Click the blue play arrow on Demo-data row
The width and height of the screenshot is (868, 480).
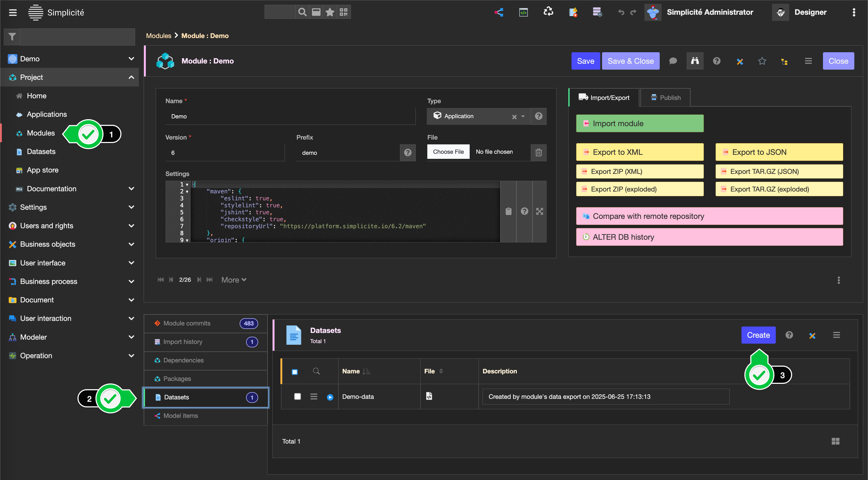pos(330,397)
